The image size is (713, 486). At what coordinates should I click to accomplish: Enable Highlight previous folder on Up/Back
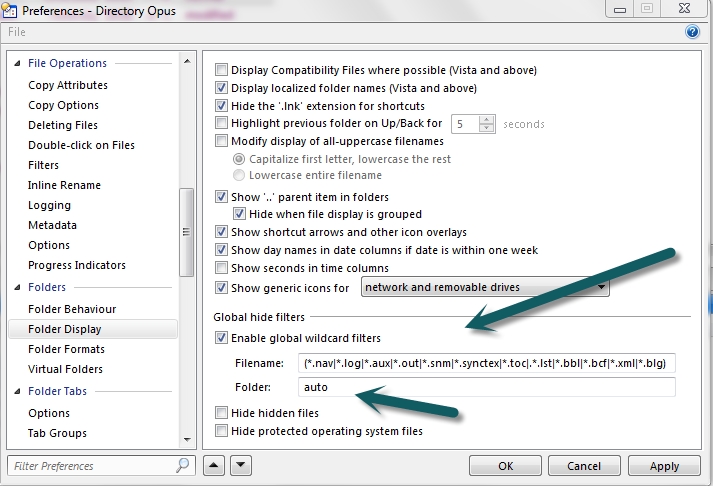coord(221,123)
